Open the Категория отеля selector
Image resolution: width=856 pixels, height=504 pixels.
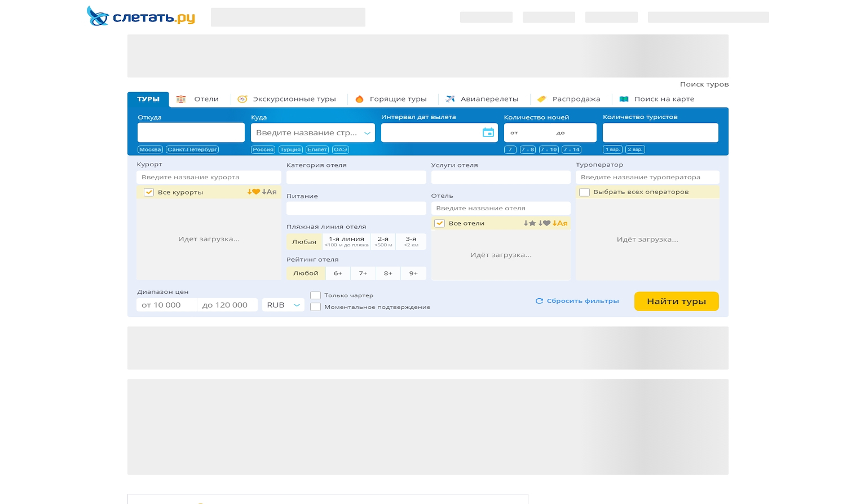(356, 177)
